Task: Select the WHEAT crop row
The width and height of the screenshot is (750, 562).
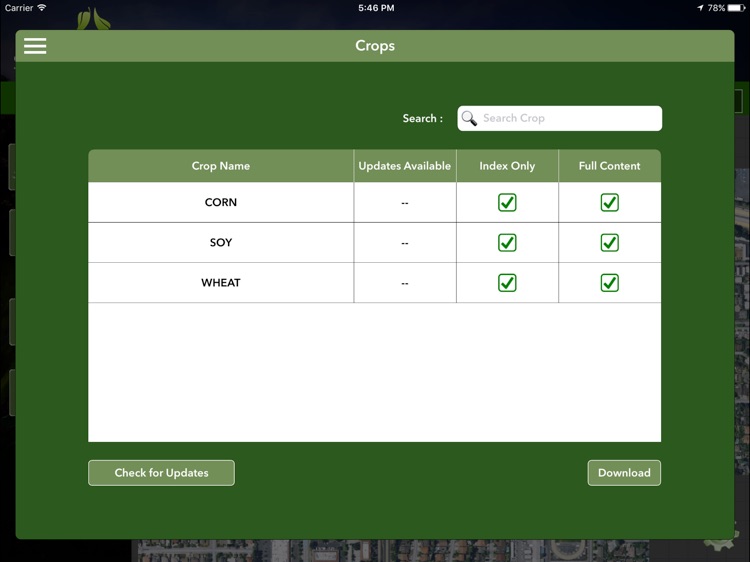Action: [x=221, y=283]
